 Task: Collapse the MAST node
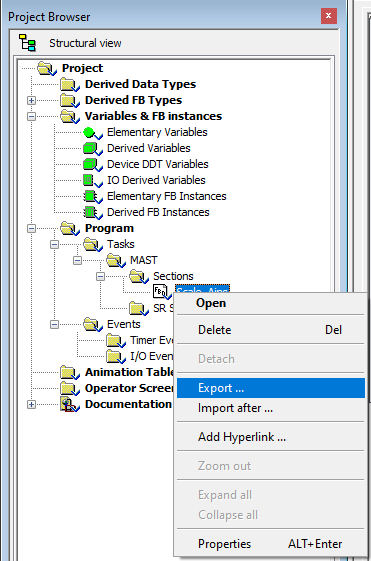77,260
